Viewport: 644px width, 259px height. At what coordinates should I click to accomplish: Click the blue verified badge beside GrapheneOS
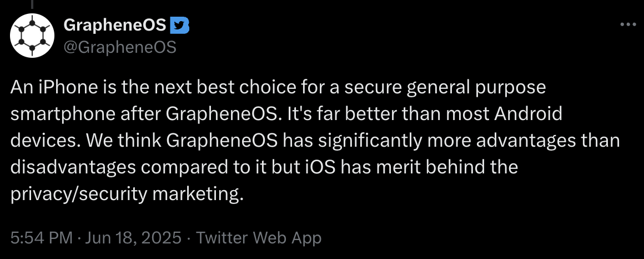click(179, 26)
